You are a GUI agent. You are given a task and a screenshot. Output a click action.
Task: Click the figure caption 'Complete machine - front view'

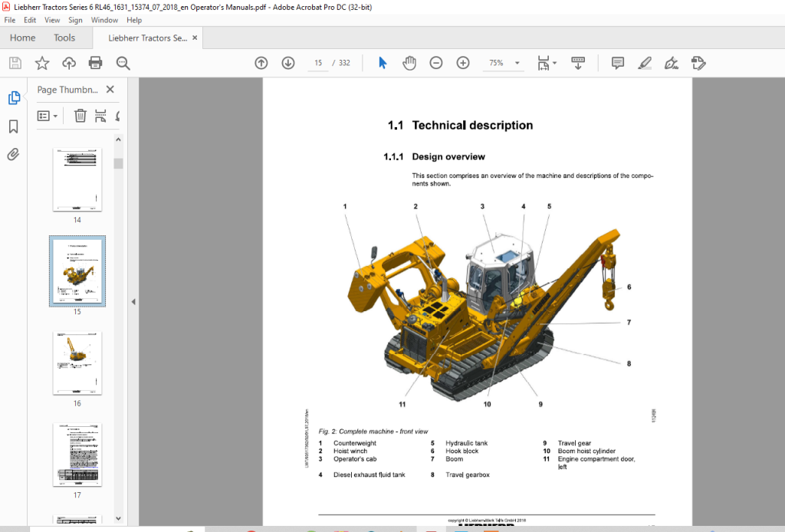(x=383, y=432)
